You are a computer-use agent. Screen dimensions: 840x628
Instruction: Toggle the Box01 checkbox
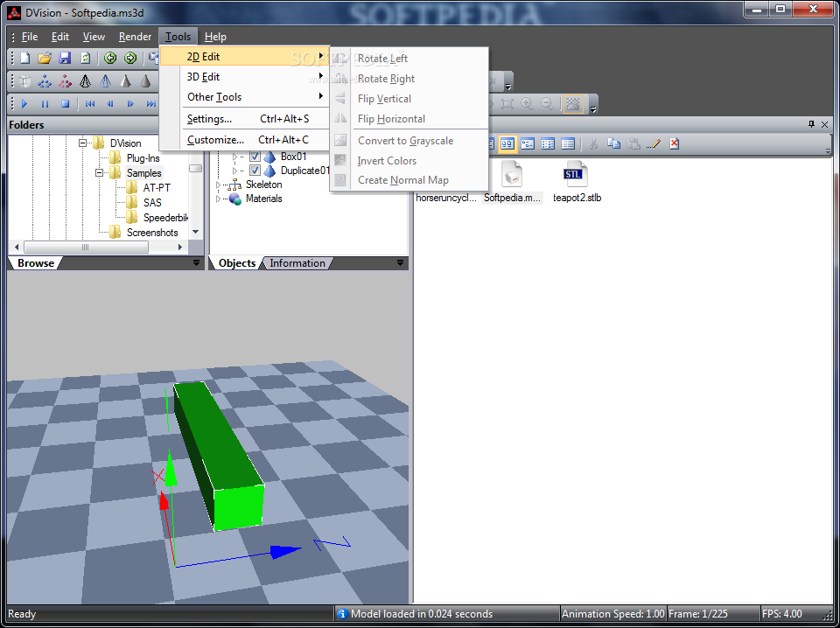(x=255, y=157)
